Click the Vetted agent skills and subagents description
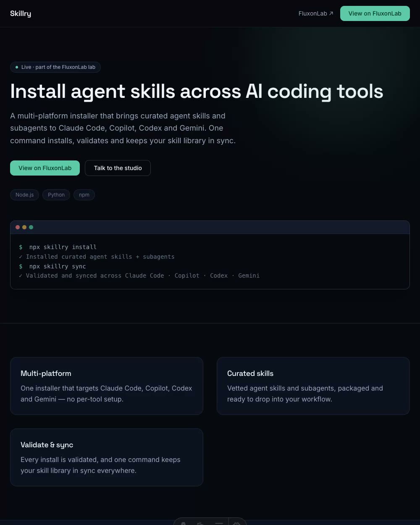Viewport: 420px width, 525px height. point(305,394)
